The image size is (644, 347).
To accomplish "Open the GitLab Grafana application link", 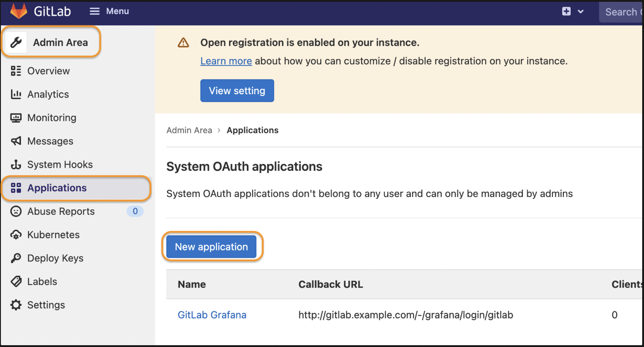I will pyautogui.click(x=212, y=315).
